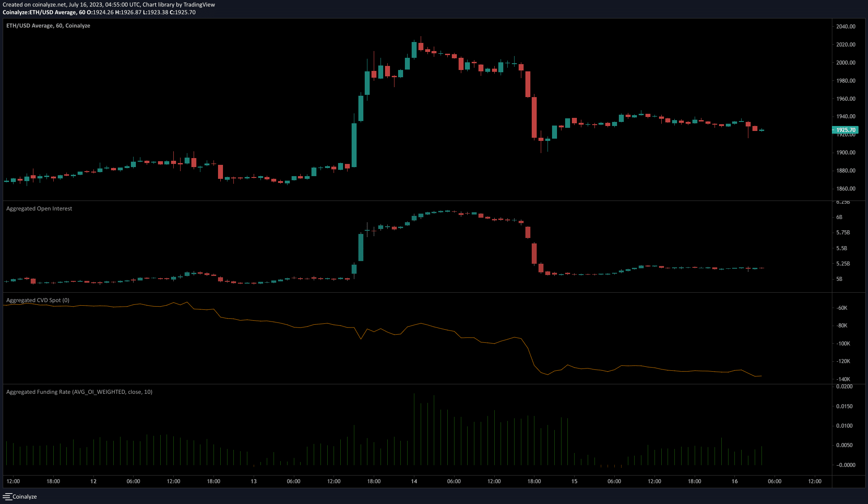Viewport: 868px width, 504px height.
Task: Click the 6B open interest axis label
Action: click(839, 217)
